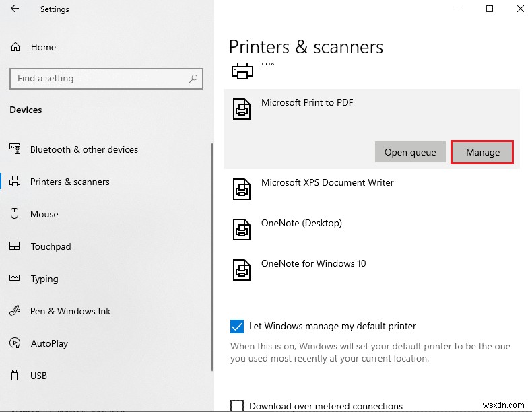Open Typing settings

(x=44, y=279)
